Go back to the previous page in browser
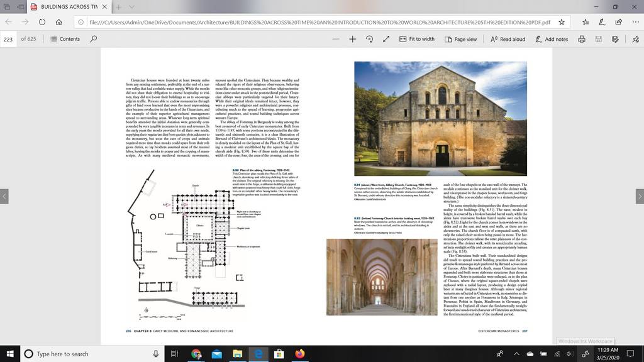This screenshot has height=362, width=644. tap(9, 22)
